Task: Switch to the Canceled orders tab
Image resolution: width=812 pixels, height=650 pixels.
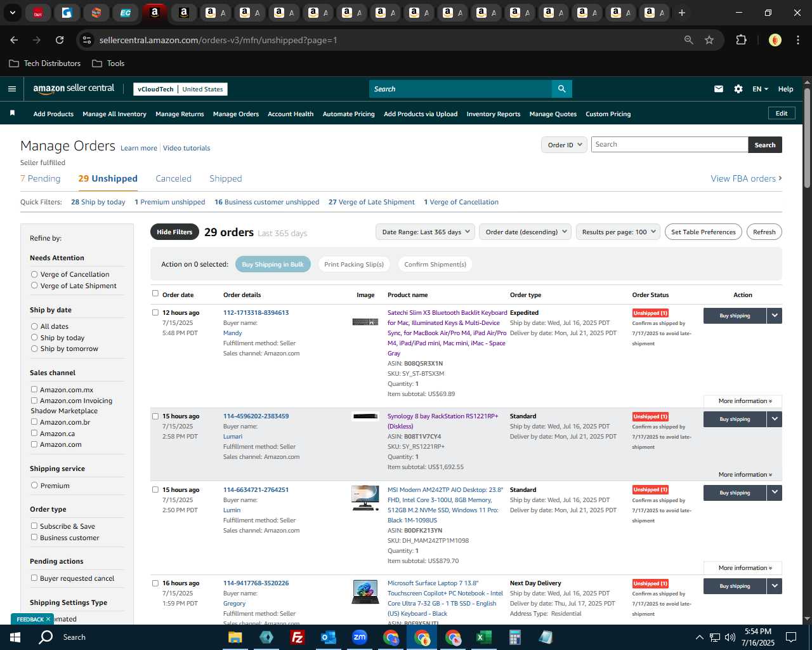Action: click(x=173, y=178)
